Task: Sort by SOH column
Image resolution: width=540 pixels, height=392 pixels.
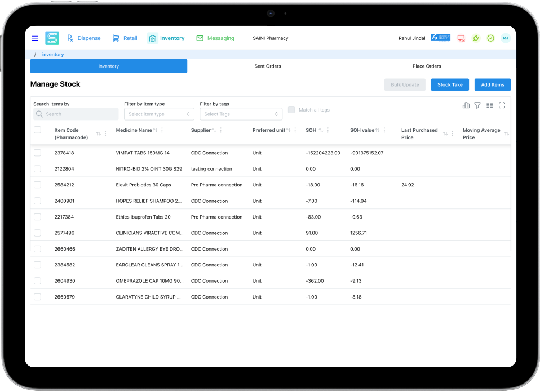Action: coord(321,130)
